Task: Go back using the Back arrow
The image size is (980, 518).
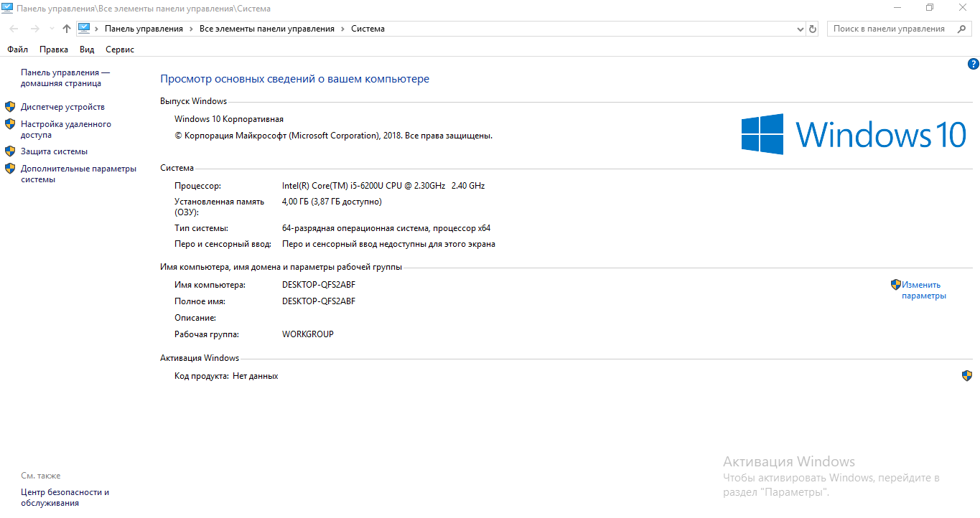Action: pos(14,29)
